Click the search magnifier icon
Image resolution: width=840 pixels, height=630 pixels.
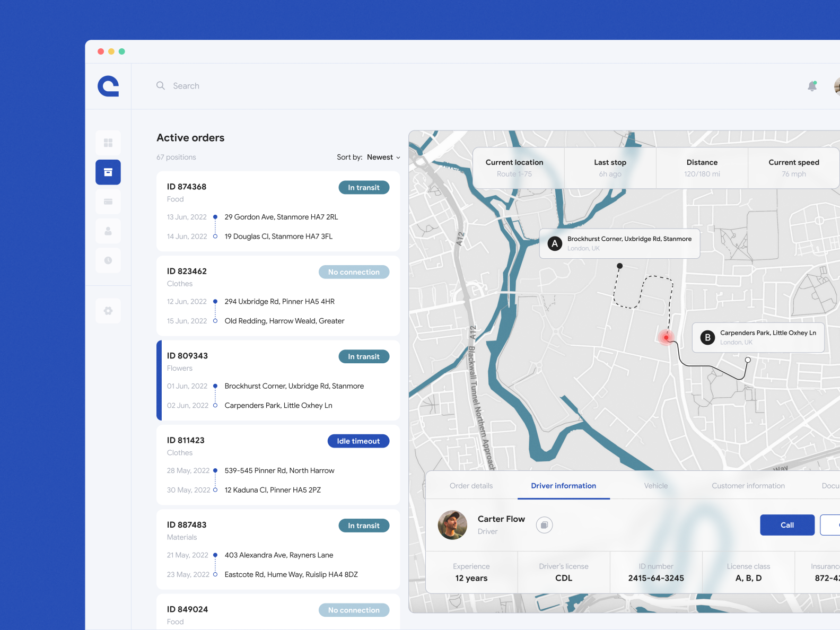[160, 85]
